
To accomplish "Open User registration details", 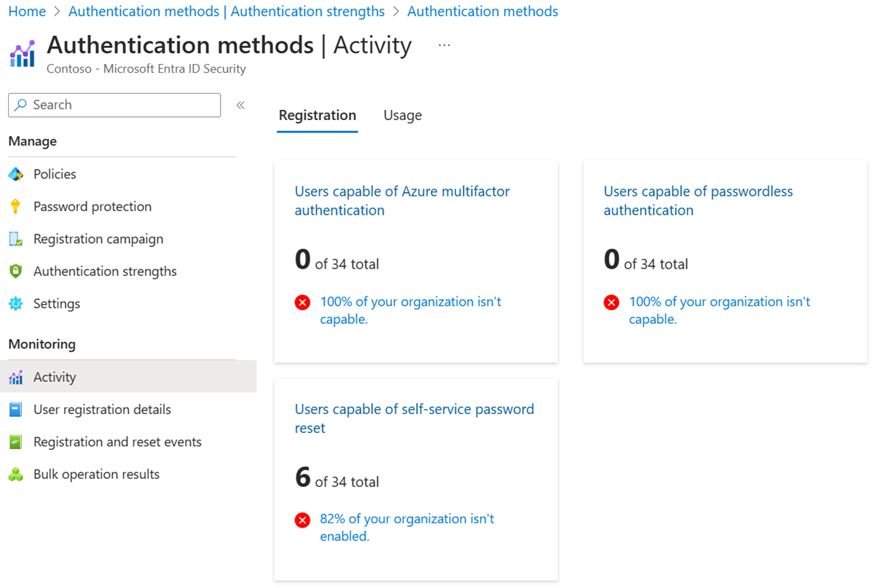I will coord(102,409).
